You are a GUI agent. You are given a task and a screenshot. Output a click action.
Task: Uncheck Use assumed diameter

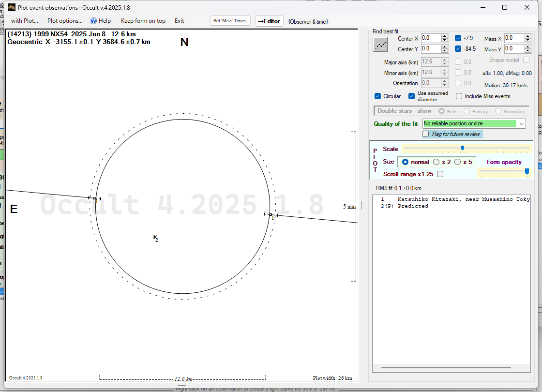(x=412, y=96)
